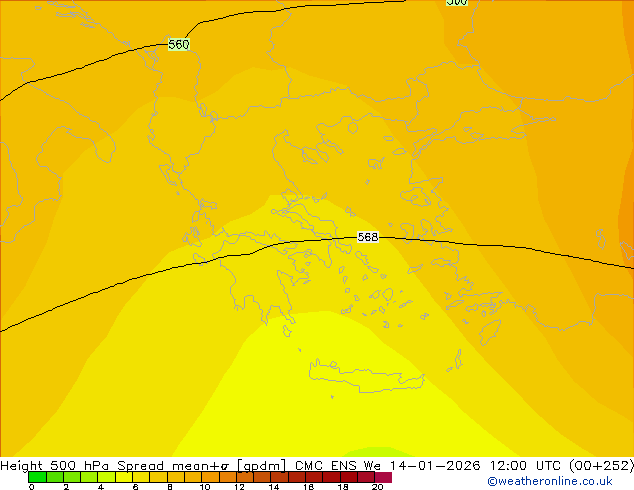Click the 'CMC ENS' model label
This screenshot has height=490, width=634.
point(326,466)
